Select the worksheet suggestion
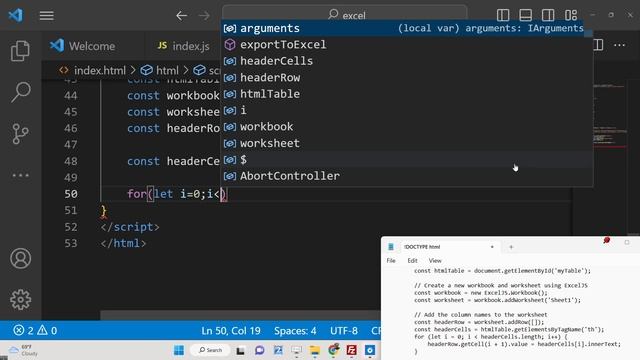 406,143
